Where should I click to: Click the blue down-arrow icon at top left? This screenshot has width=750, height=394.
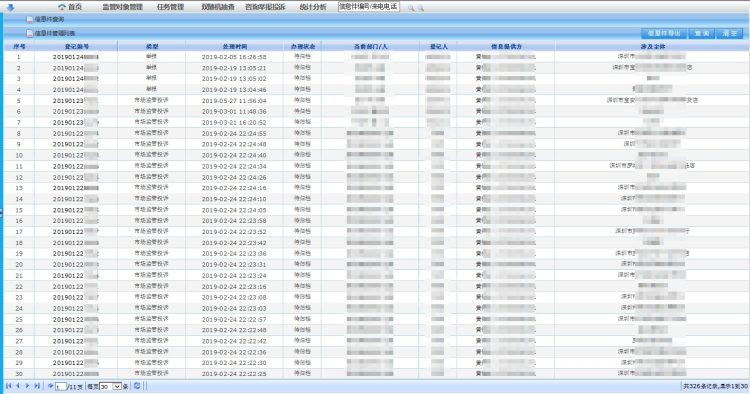pos(10,7)
